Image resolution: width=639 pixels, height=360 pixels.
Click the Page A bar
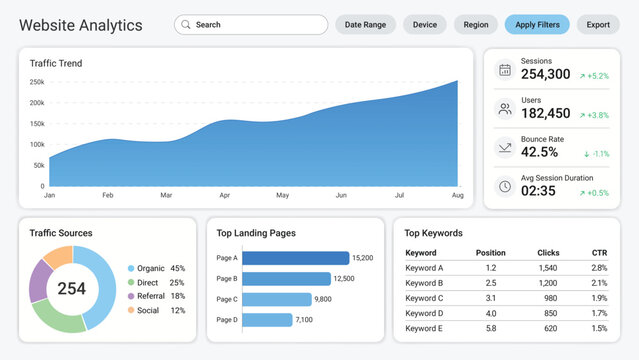(295, 258)
